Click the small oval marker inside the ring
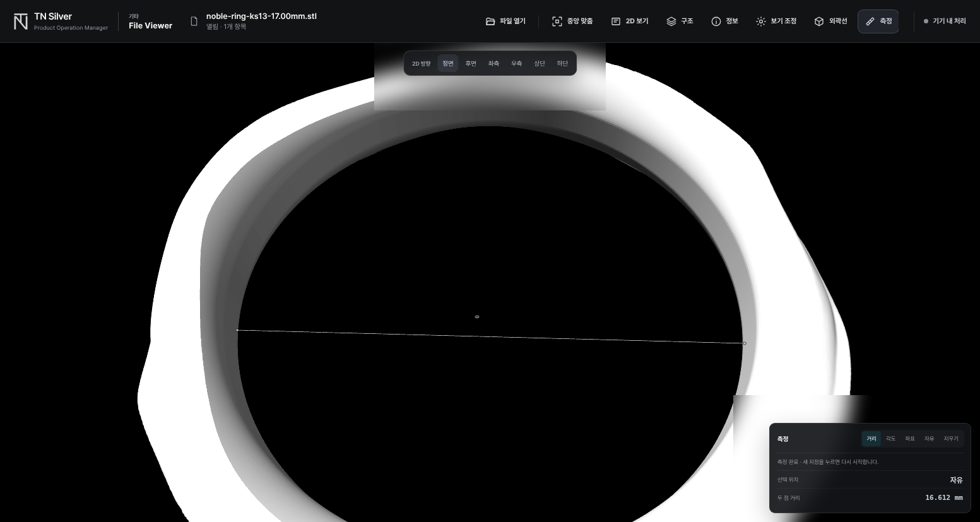The height and width of the screenshot is (522, 980). tap(477, 317)
